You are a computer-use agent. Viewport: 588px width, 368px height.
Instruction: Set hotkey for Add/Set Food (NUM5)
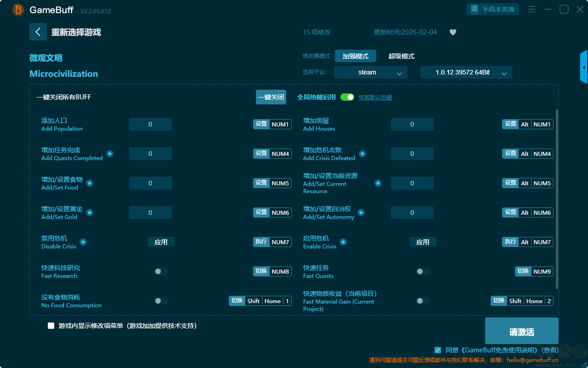272,183
